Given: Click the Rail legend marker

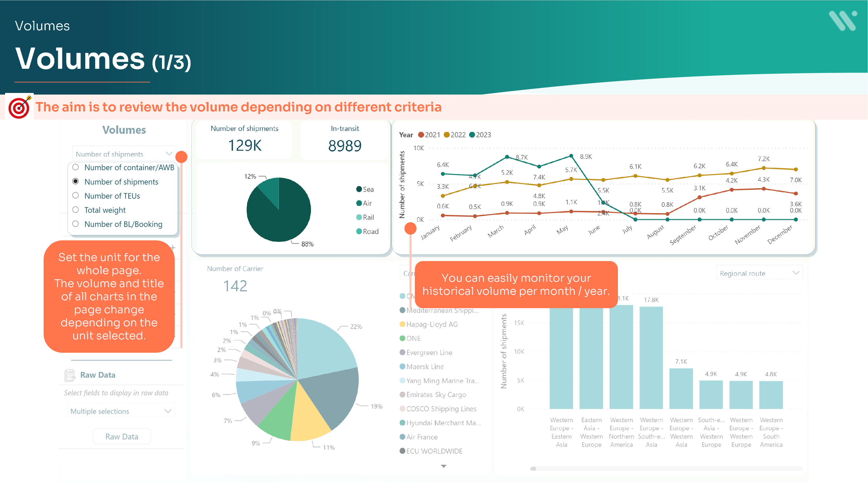Looking at the screenshot, I should coord(359,217).
